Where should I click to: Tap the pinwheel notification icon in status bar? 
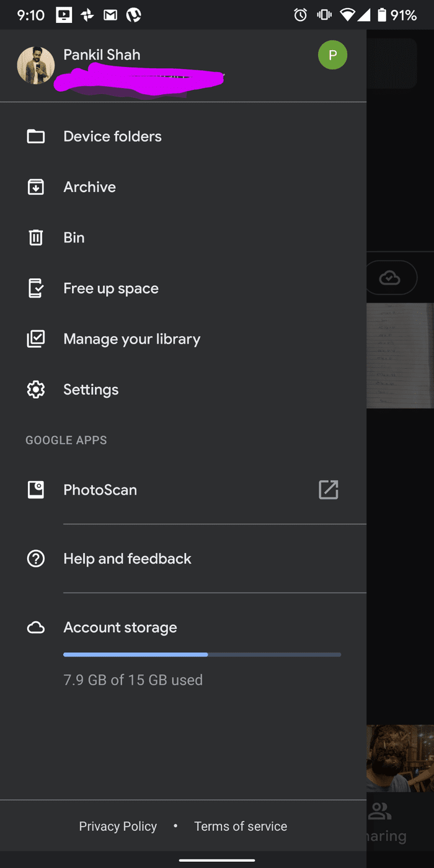[87, 15]
